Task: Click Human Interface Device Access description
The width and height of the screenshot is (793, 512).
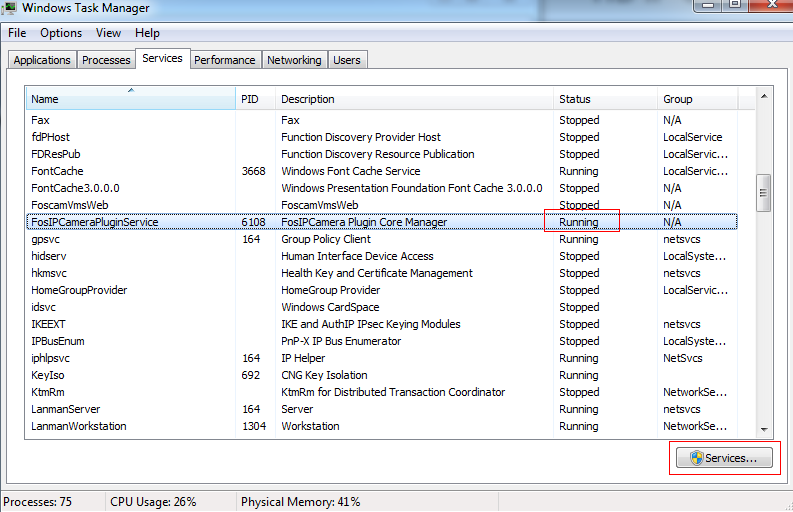Action: point(357,256)
